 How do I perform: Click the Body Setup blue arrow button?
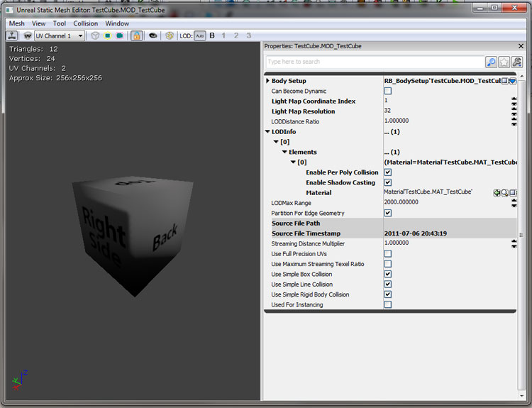(x=513, y=81)
